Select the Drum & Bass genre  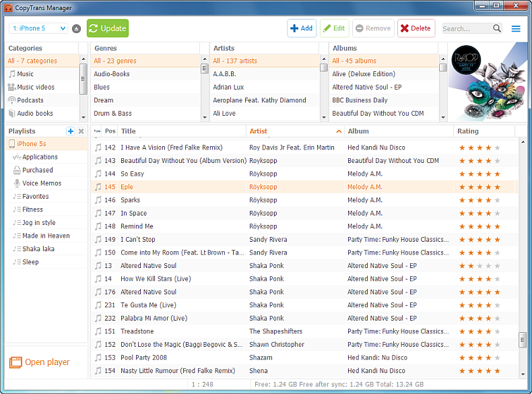(111, 113)
